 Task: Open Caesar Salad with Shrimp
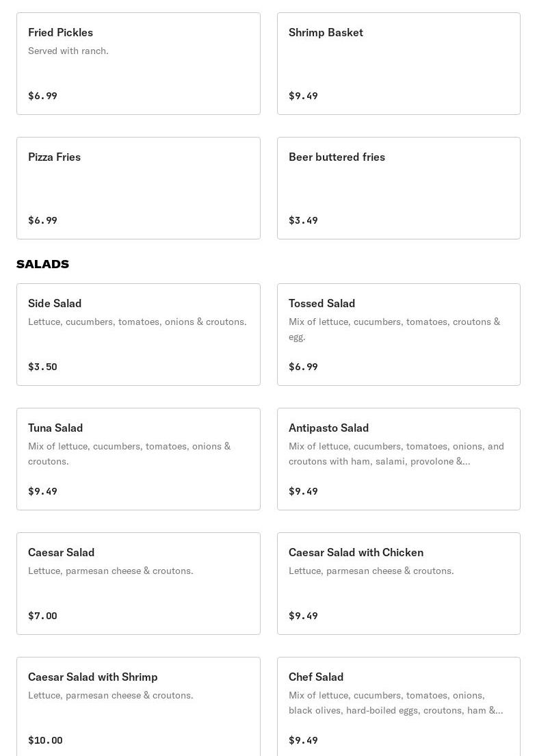click(138, 708)
